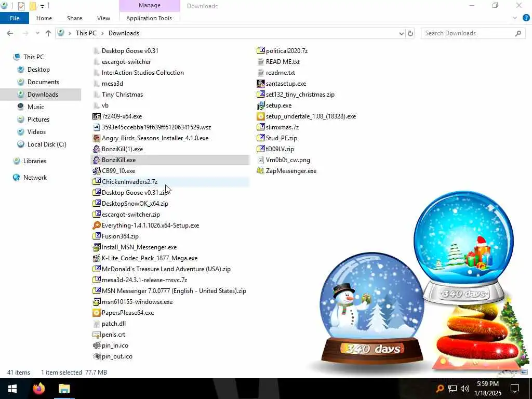Select Network in the navigation pane
The width and height of the screenshot is (532, 399).
(35, 178)
